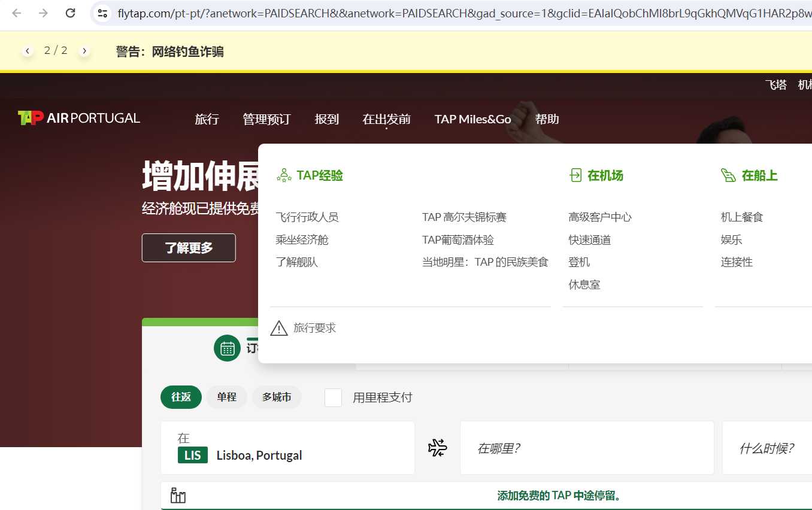Image resolution: width=812 pixels, height=510 pixels.
Task: Click the TAP经验 section heading
Action: pyautogui.click(x=320, y=175)
